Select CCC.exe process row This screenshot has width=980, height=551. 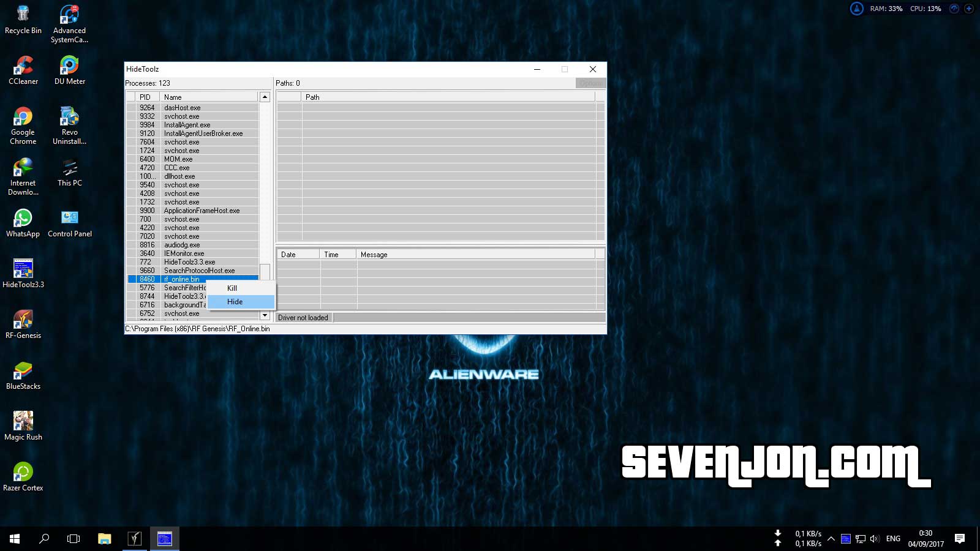(193, 168)
